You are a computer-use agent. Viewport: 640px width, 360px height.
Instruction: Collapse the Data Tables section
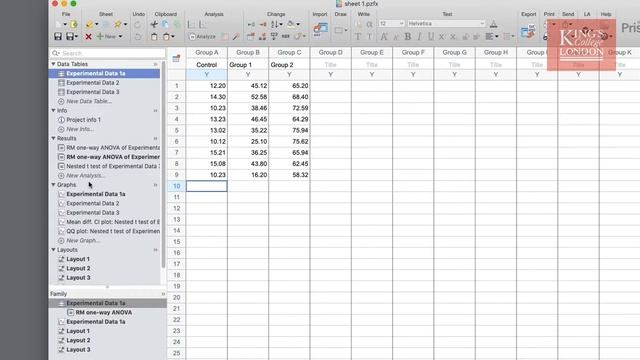53,64
